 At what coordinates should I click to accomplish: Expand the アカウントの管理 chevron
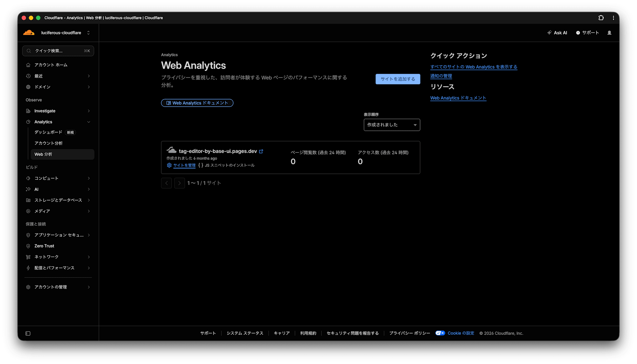coord(89,287)
